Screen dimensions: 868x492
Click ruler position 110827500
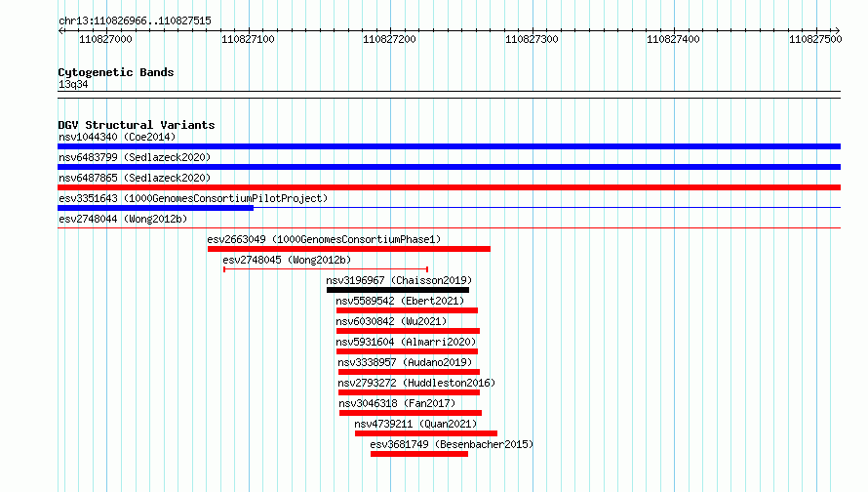815,39
